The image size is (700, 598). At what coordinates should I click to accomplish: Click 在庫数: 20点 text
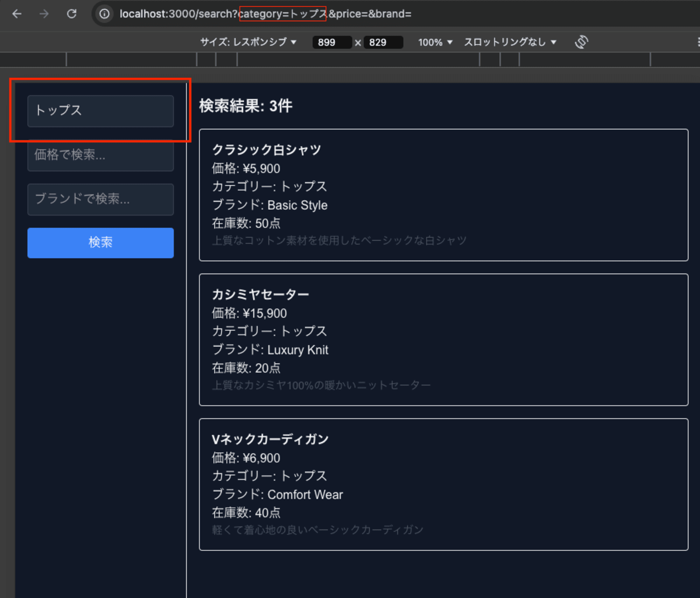(246, 368)
